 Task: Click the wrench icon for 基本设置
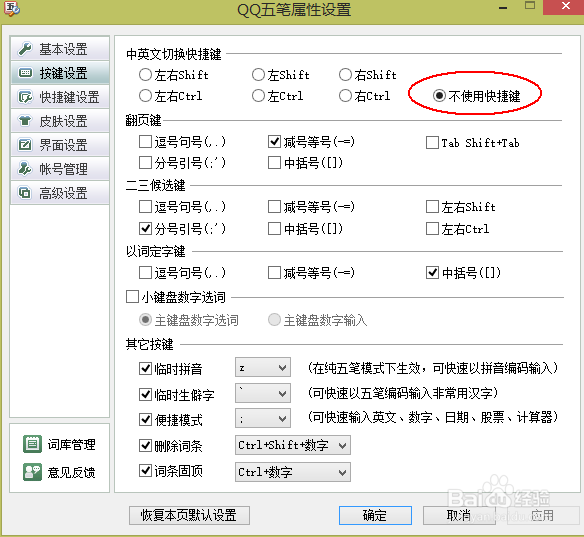[25, 49]
